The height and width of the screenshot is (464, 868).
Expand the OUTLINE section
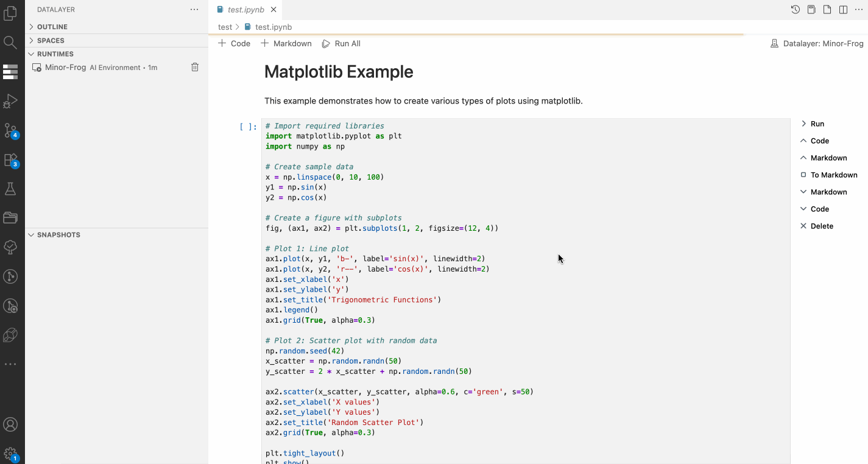point(52,27)
